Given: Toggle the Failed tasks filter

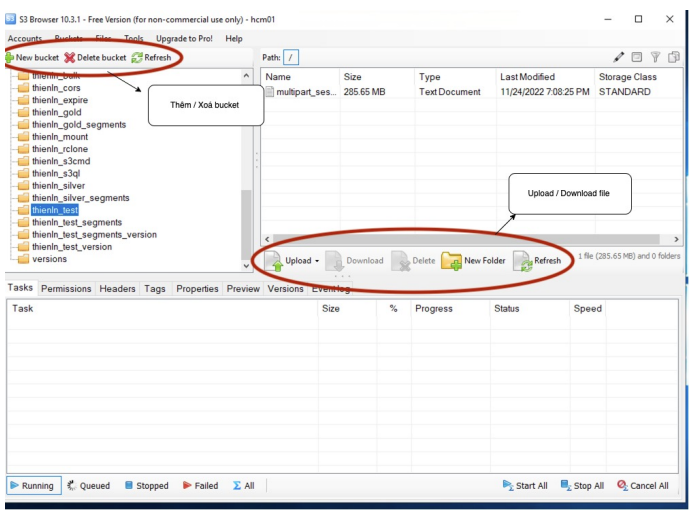Looking at the screenshot, I should pos(199,486).
